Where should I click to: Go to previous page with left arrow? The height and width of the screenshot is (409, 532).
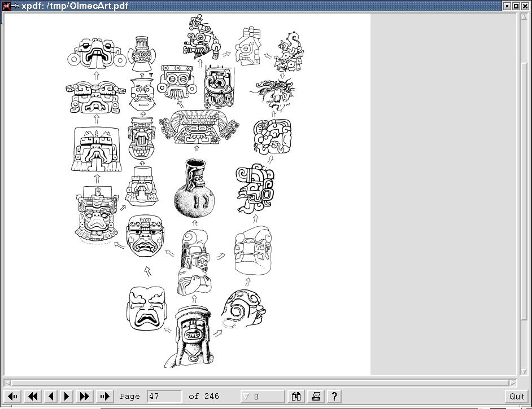[x=51, y=396]
